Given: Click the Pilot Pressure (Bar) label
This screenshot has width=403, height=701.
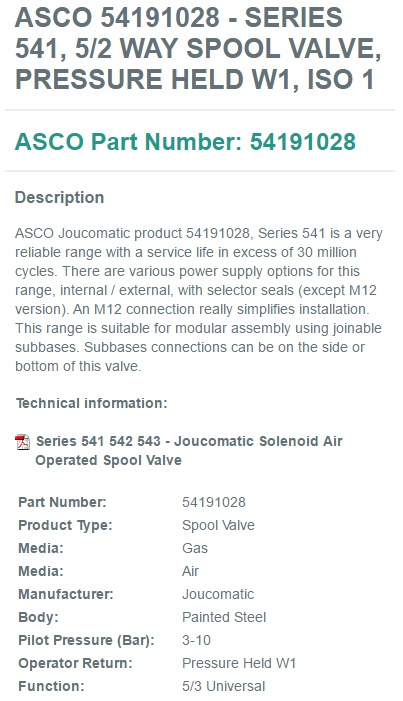Looking at the screenshot, I should coord(86,640).
